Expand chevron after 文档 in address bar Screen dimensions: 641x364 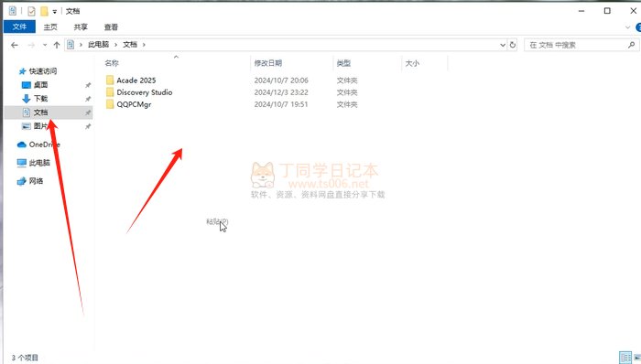pyautogui.click(x=144, y=45)
